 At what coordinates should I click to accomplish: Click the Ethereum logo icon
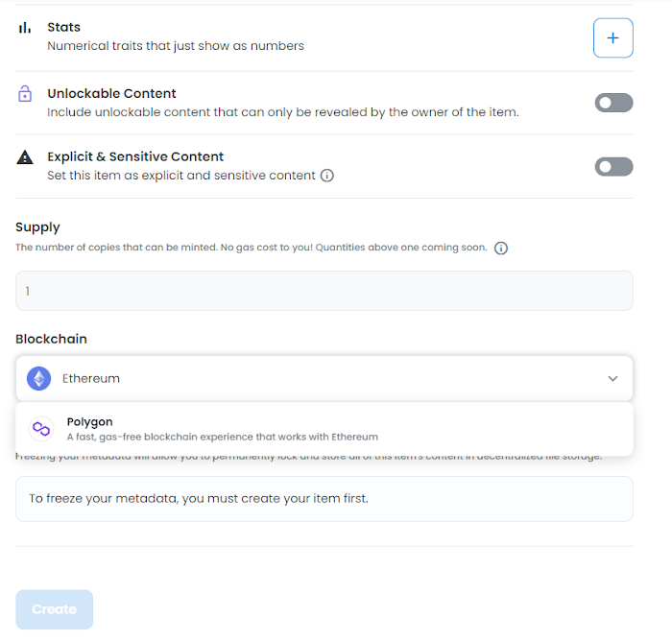coord(39,379)
